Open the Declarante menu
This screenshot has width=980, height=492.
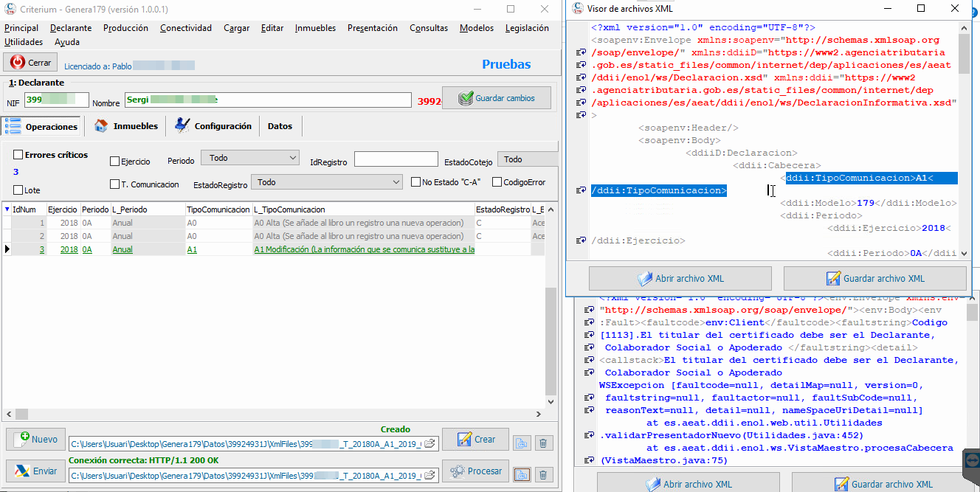(x=71, y=28)
